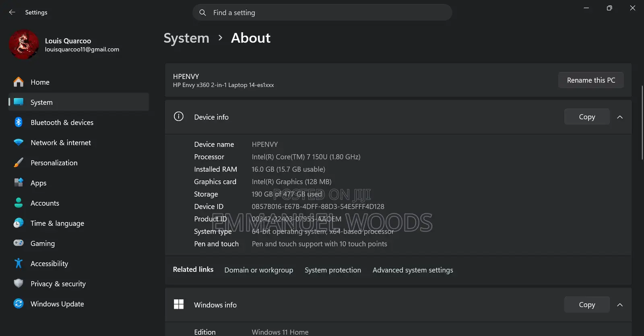Image resolution: width=644 pixels, height=336 pixels.
Task: Click the Privacy shield icon
Action: pos(19,283)
